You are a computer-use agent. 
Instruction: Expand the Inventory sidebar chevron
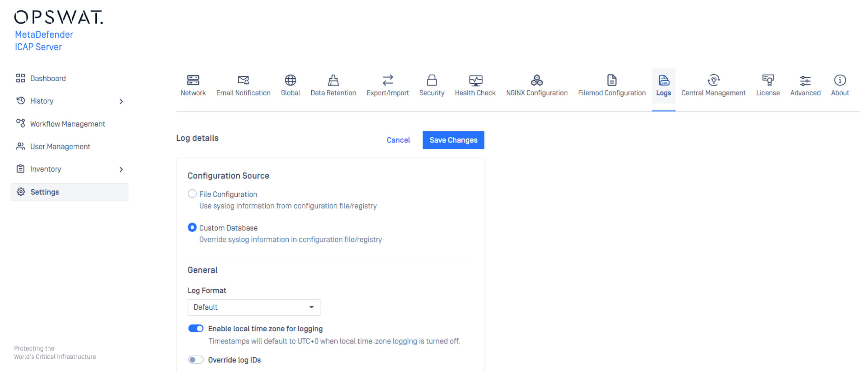121,170
